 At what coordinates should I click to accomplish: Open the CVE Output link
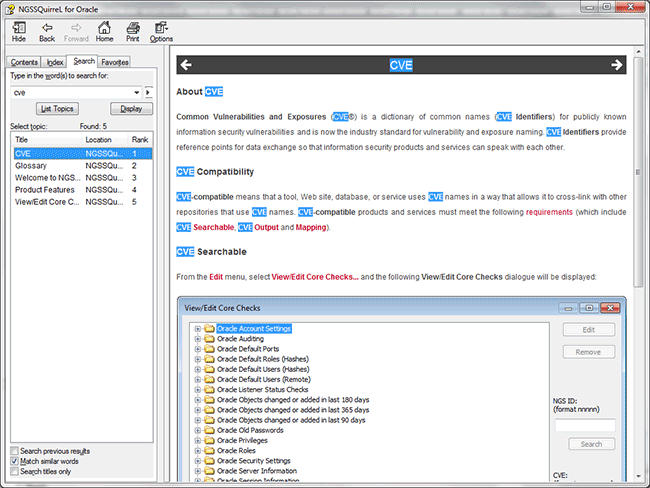pos(258,227)
